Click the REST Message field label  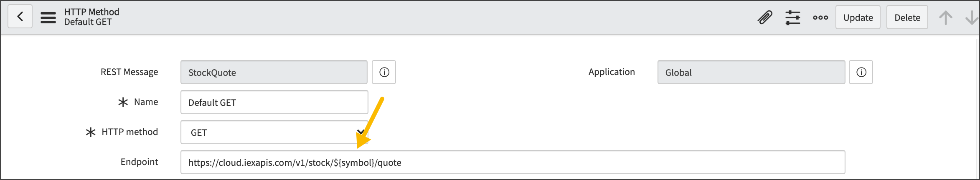coord(129,72)
